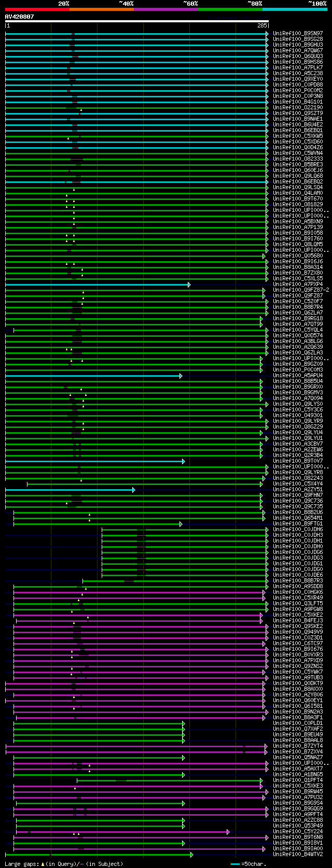Viewport: 332px width, 868px height.
Task: Click label UniRef100_Q9SKE2
Action: (298, 627)
